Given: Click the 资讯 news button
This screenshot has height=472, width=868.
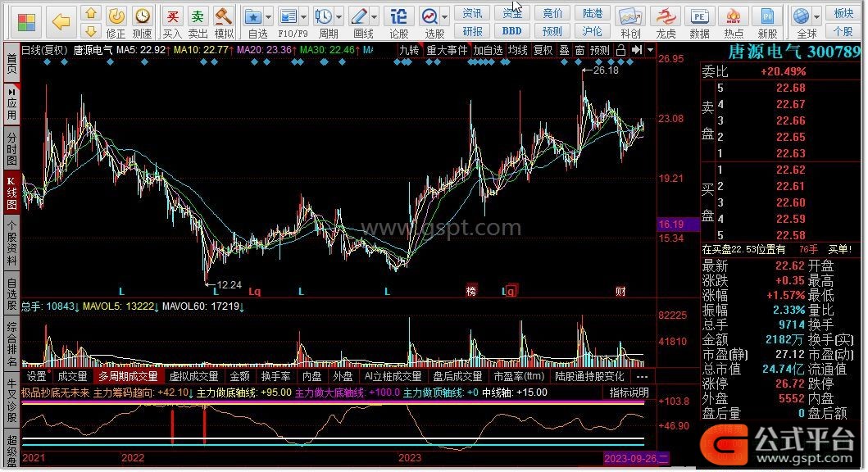Looking at the screenshot, I should point(472,13).
